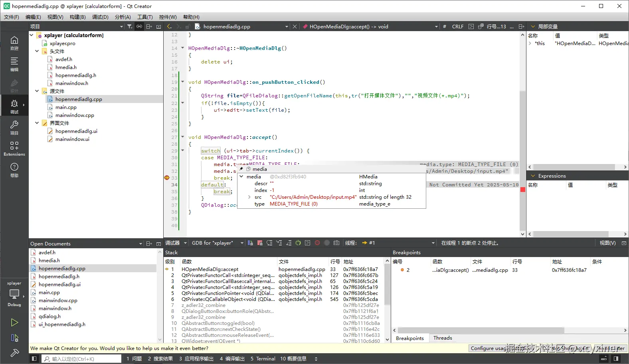This screenshot has height=364, width=629.
Task: Open the Debug mode in left sidebar
Action: [14, 106]
